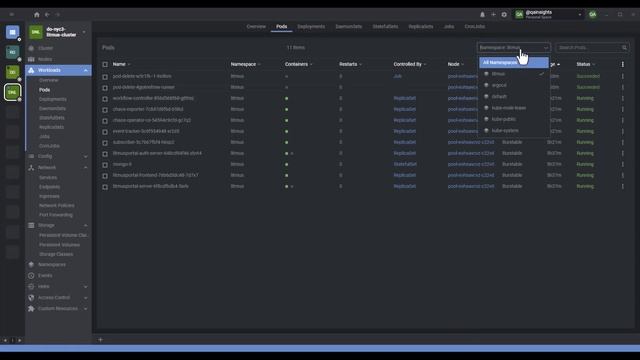The height and width of the screenshot is (360, 640).
Task: Go back with the left arrow icon
Action: pos(47,15)
